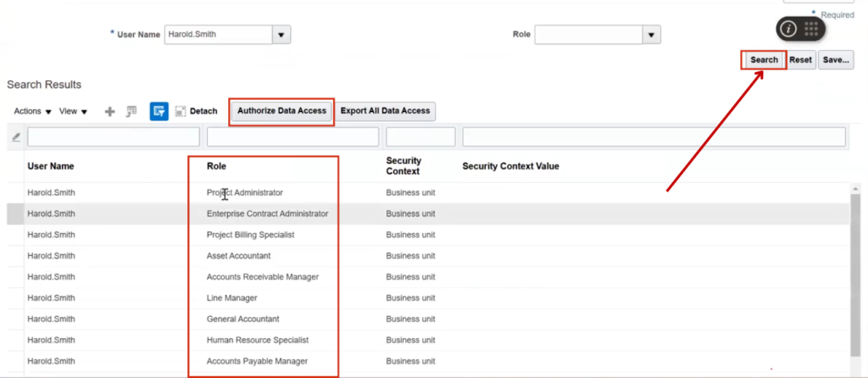Click the plus Create icon in toolbar

pos(109,111)
